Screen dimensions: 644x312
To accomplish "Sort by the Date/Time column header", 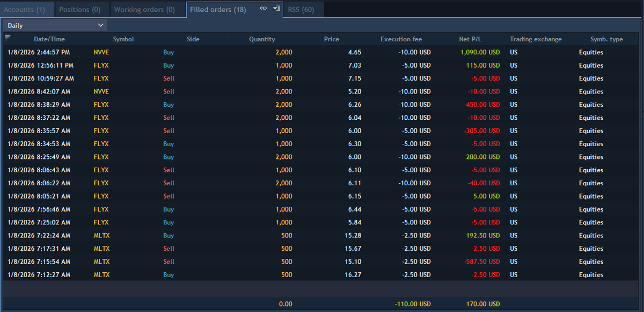I will coord(49,39).
